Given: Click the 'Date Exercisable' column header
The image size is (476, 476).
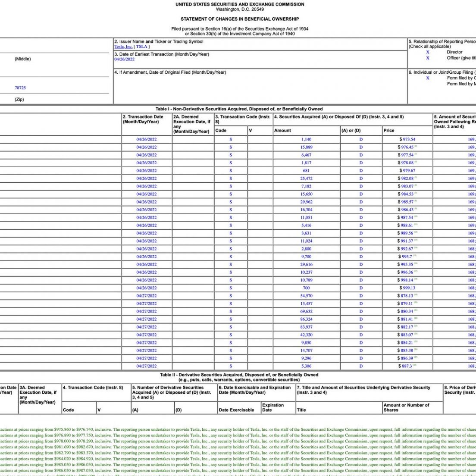Looking at the screenshot, I should click(x=236, y=410).
